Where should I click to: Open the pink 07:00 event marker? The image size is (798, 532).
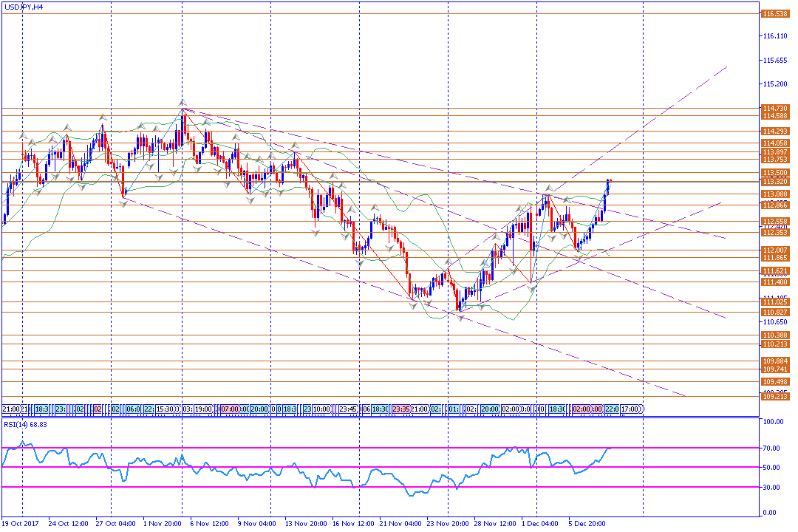click(230, 409)
